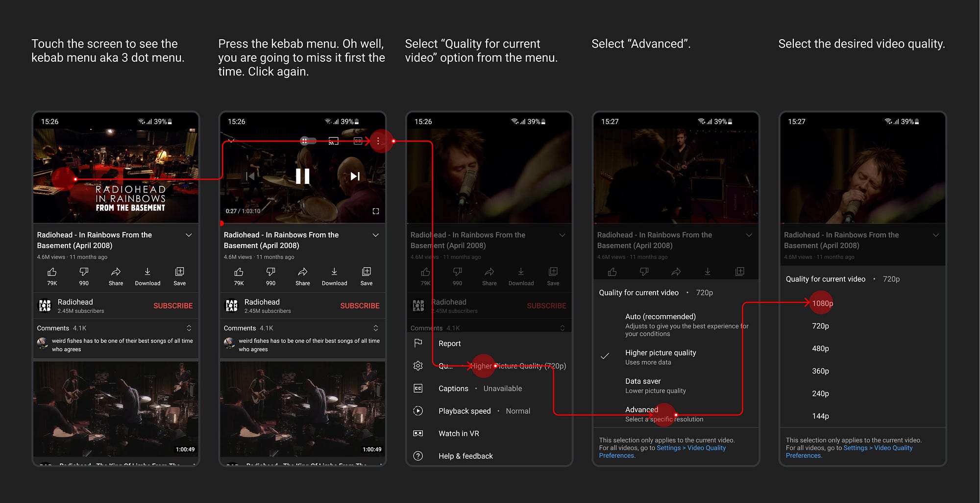
Task: Select Report in the third phone menu
Action: pos(489,344)
